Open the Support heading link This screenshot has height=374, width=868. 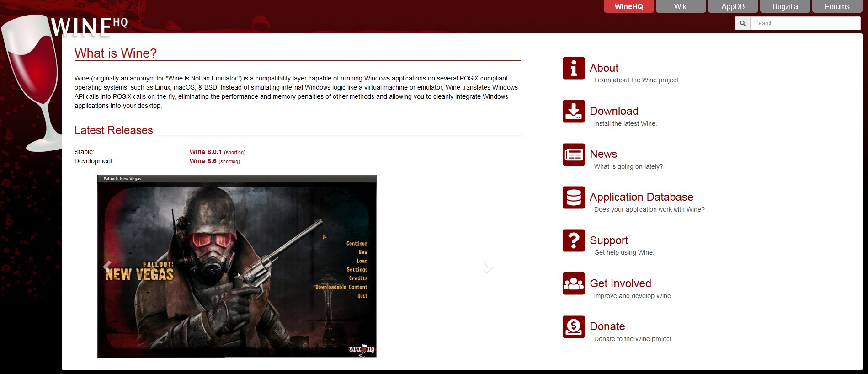pos(609,240)
